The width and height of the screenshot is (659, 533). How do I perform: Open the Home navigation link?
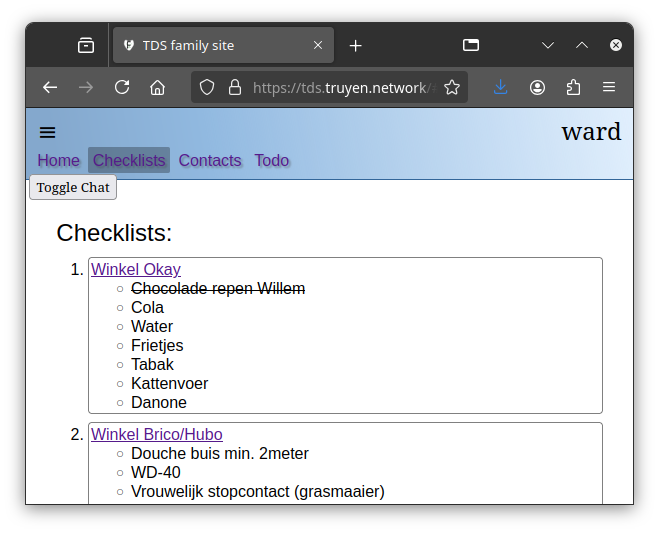pyautogui.click(x=58, y=160)
